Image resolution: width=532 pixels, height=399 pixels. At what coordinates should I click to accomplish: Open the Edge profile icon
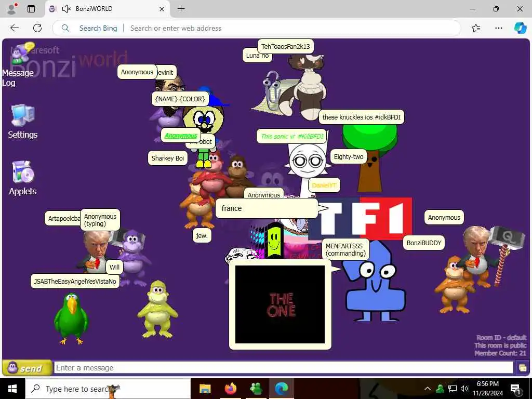pyautogui.click(x=12, y=9)
